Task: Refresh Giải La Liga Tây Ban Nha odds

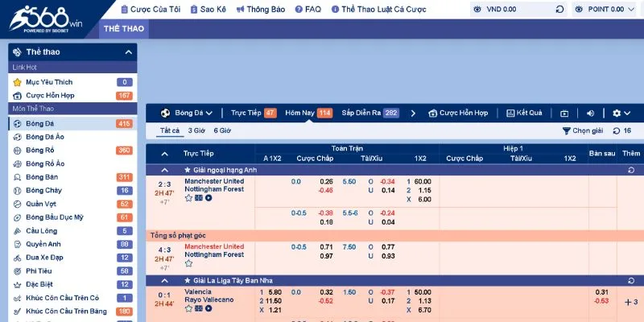Action: pyautogui.click(x=631, y=281)
